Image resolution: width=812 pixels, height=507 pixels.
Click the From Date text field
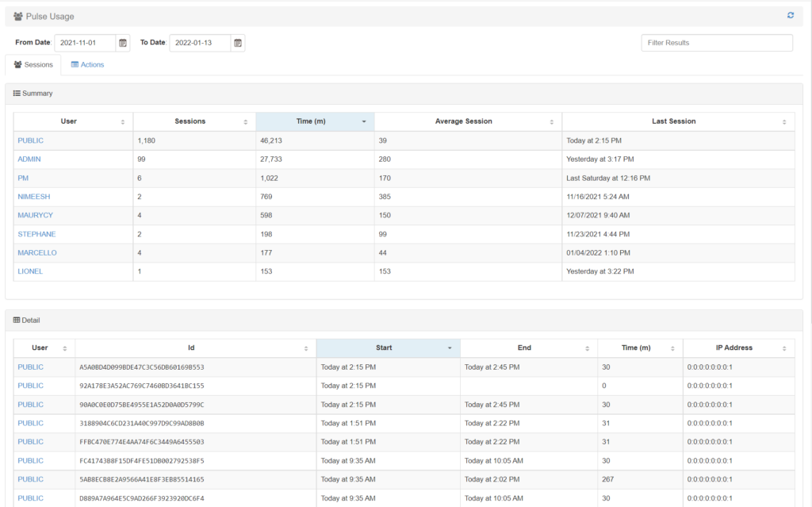tap(84, 43)
